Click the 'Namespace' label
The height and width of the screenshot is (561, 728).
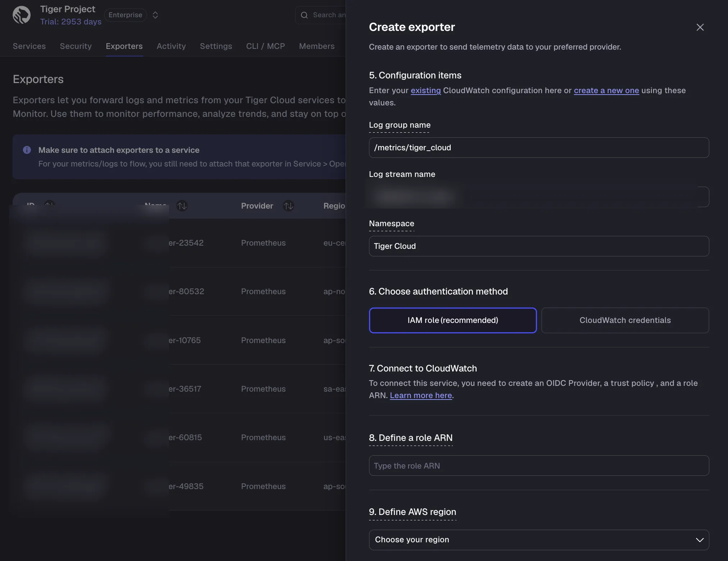click(391, 223)
